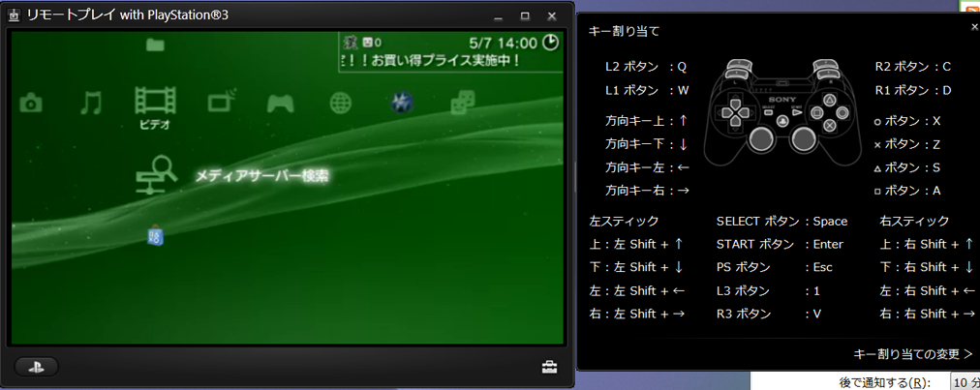This screenshot has width=980, height=390.
Task: Click the 方向キー左 assignment row
Action: click(647, 167)
